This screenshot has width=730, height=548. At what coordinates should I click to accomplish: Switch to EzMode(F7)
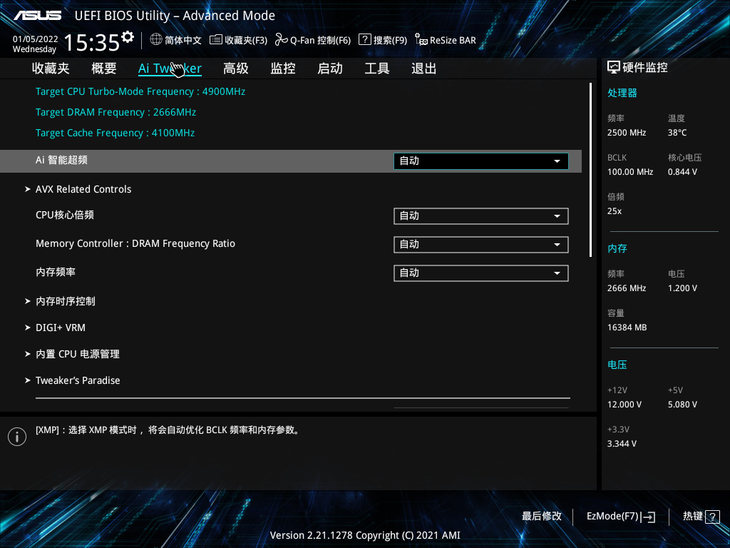click(620, 516)
